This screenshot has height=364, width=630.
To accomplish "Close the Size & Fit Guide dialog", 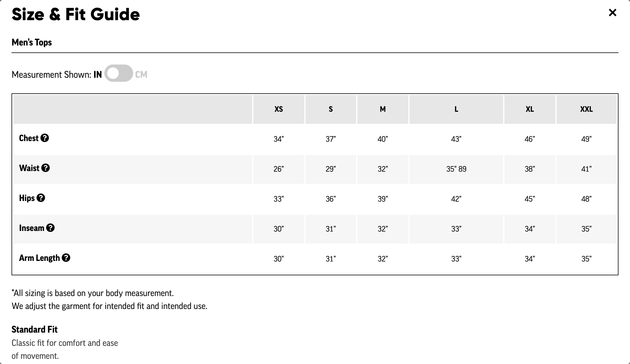I will [x=612, y=13].
